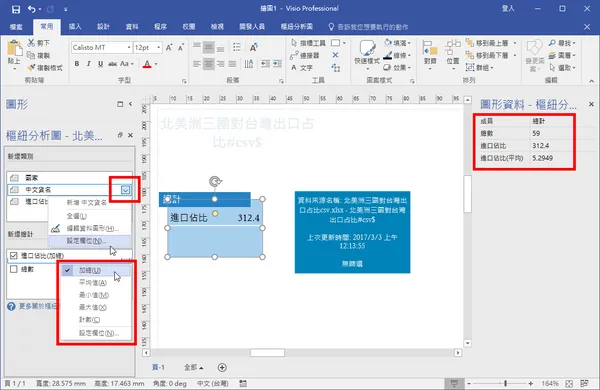The width and height of the screenshot is (600, 390).
Task: Select 設定欄位(N)... in the category menu
Action: click(90, 241)
